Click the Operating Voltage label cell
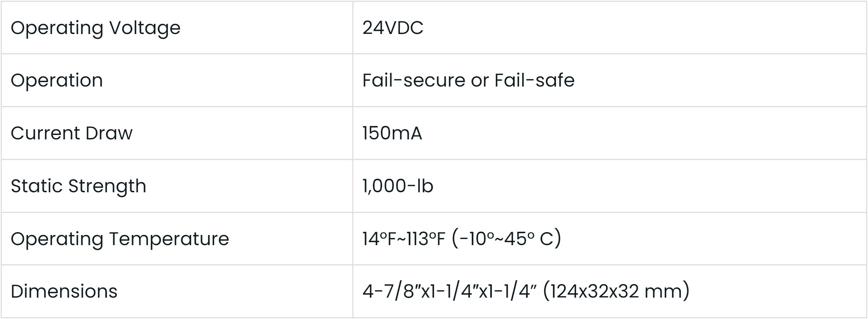 click(x=95, y=28)
